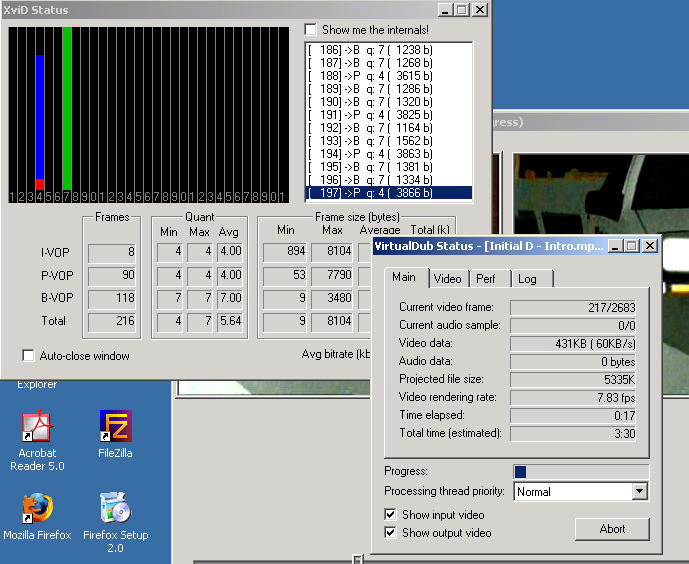Expand Processing thread priority dropdown arrow
Image resolution: width=689 pixels, height=564 pixels.
(x=640, y=491)
